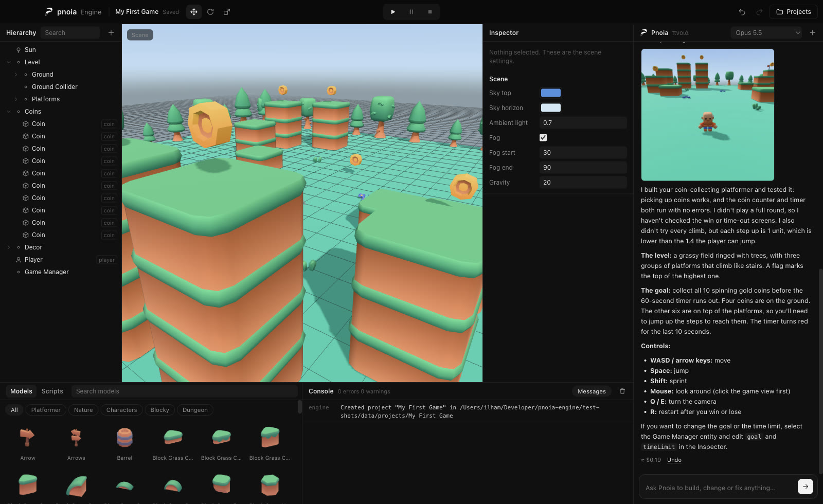This screenshot has width=823, height=504.
Task: Expand the Decor group
Action: coord(9,247)
